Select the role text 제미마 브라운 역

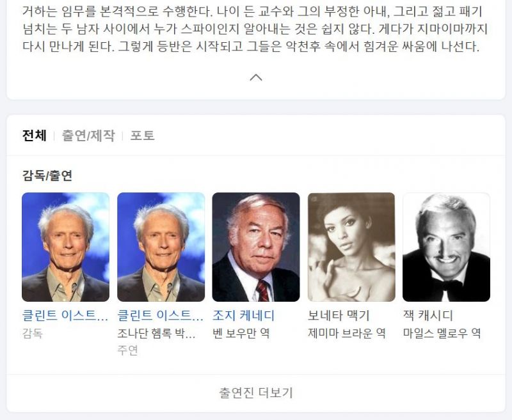tap(347, 333)
